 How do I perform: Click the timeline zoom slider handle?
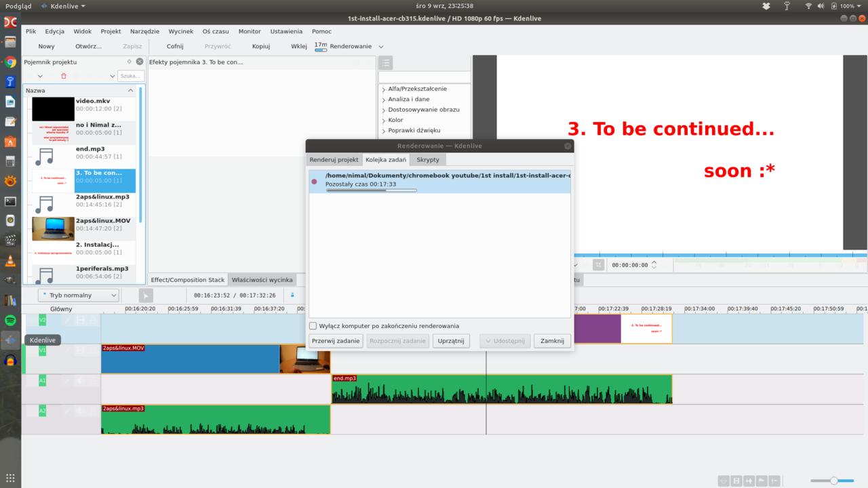[833, 481]
